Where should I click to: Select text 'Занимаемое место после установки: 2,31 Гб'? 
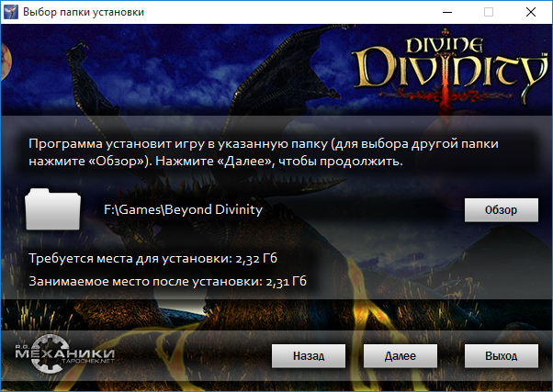(x=167, y=281)
